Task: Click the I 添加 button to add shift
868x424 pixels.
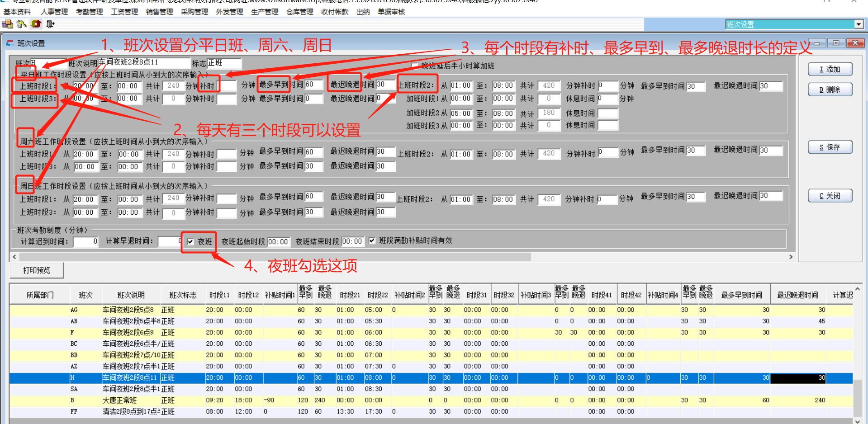Action: [x=830, y=69]
